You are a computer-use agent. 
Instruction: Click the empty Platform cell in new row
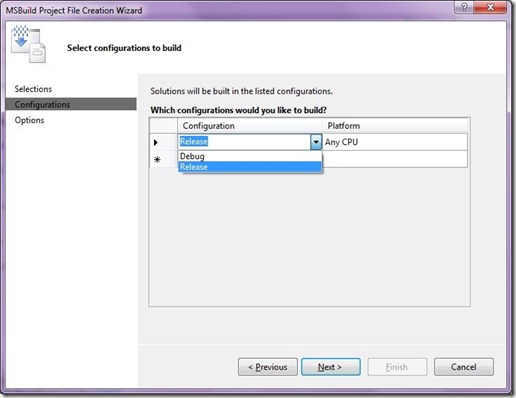click(395, 159)
